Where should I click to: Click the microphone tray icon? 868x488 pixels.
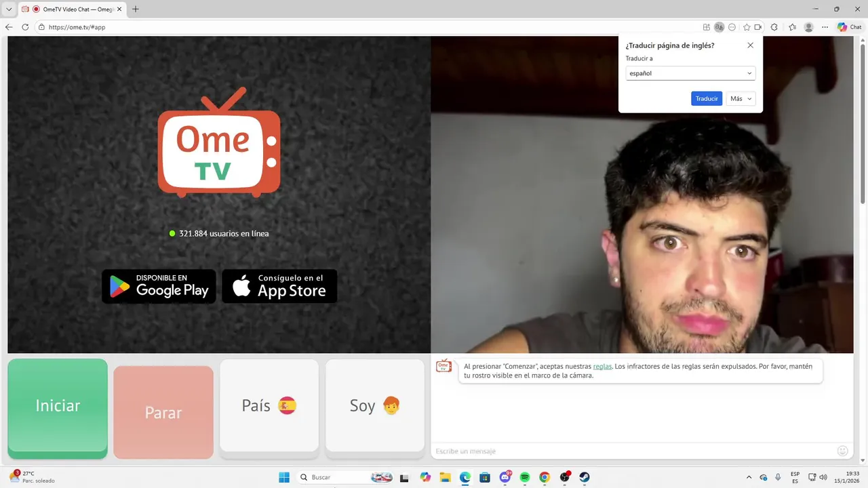pos(778,477)
